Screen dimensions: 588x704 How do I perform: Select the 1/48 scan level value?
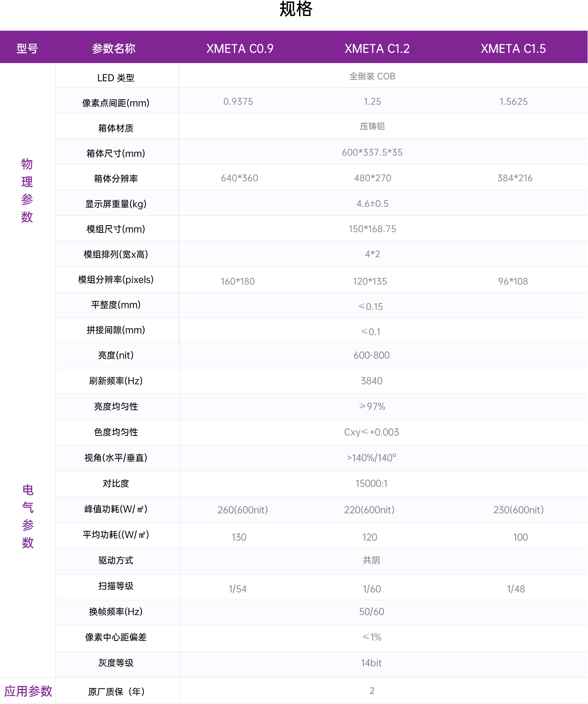[516, 589]
